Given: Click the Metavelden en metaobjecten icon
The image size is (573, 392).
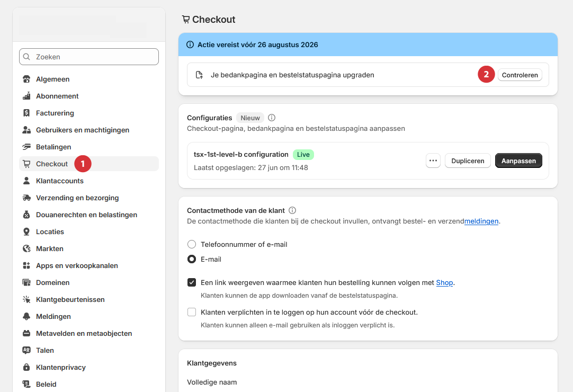Looking at the screenshot, I should tap(25, 333).
